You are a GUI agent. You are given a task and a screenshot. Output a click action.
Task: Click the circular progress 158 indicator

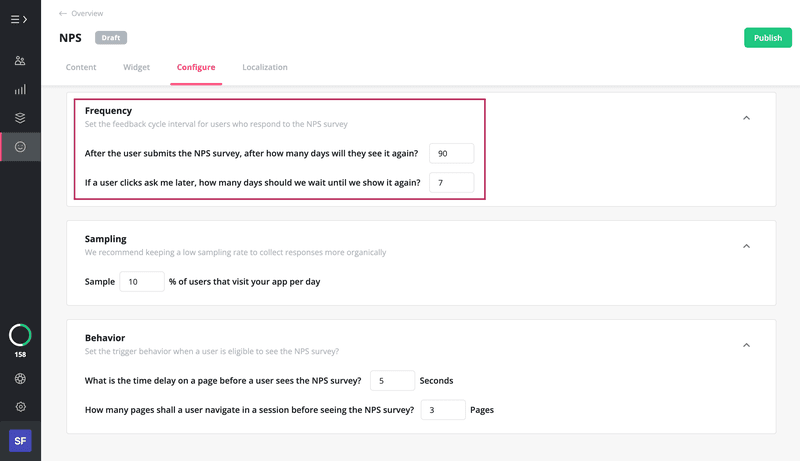tap(20, 335)
